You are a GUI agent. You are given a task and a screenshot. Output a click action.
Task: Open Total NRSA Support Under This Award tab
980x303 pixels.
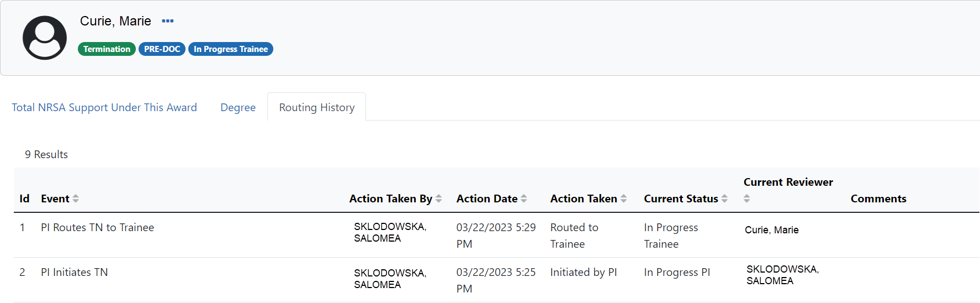pos(104,107)
